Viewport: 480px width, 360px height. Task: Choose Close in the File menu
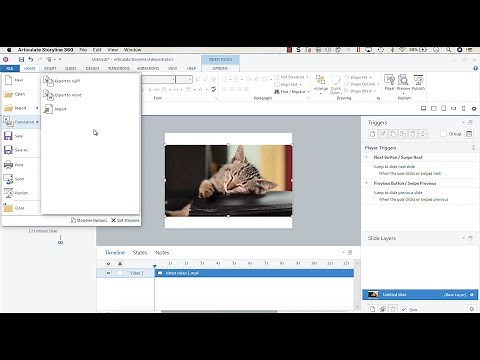20,208
